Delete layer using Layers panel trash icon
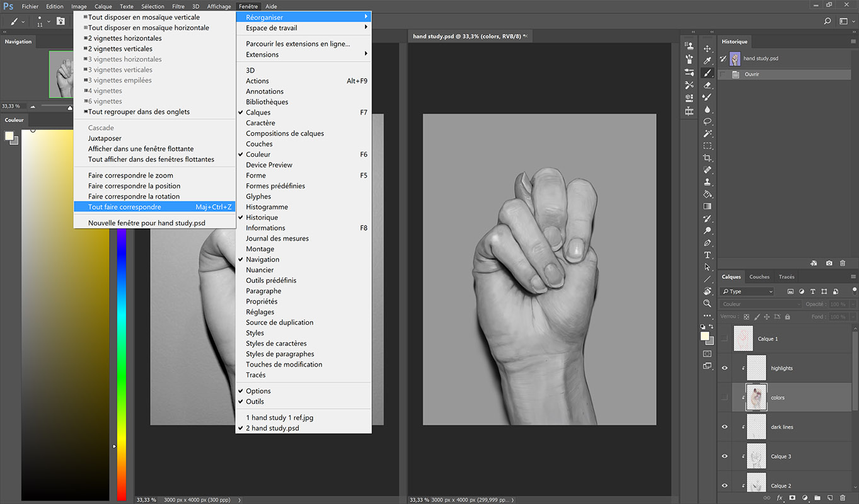859x504 pixels. coord(843,498)
